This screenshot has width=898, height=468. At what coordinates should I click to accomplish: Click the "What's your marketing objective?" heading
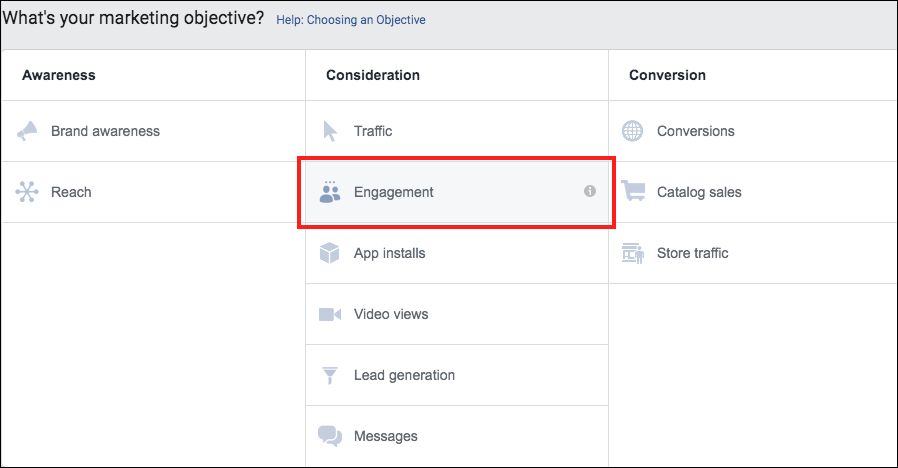[133, 18]
